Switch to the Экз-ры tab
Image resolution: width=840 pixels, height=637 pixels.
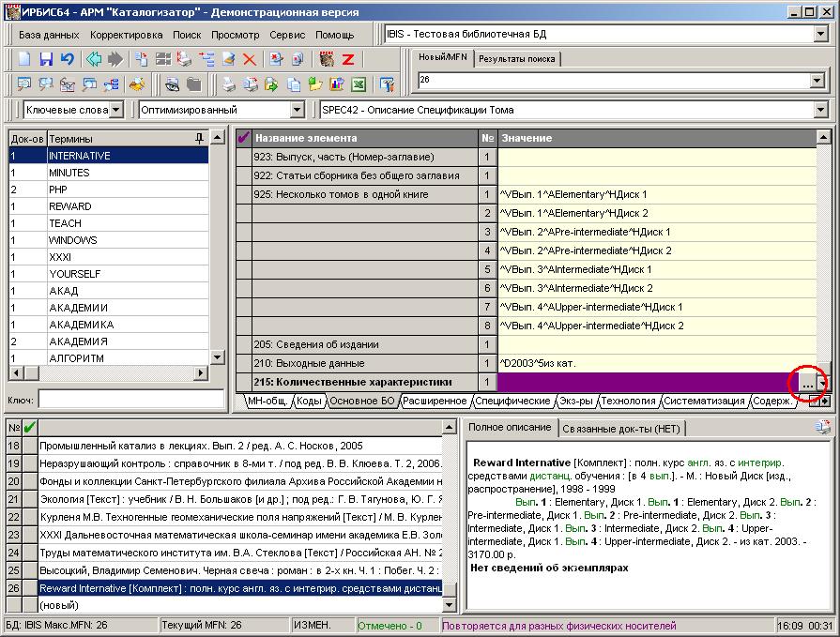pyautogui.click(x=576, y=401)
